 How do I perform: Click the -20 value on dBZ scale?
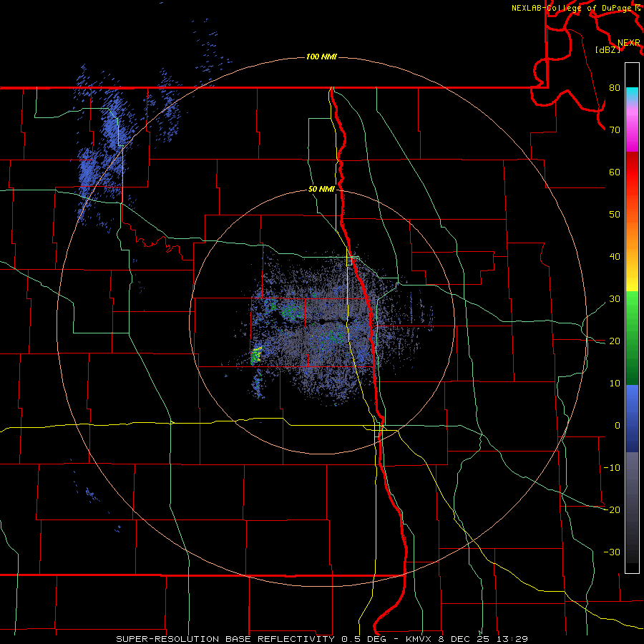tap(612, 509)
